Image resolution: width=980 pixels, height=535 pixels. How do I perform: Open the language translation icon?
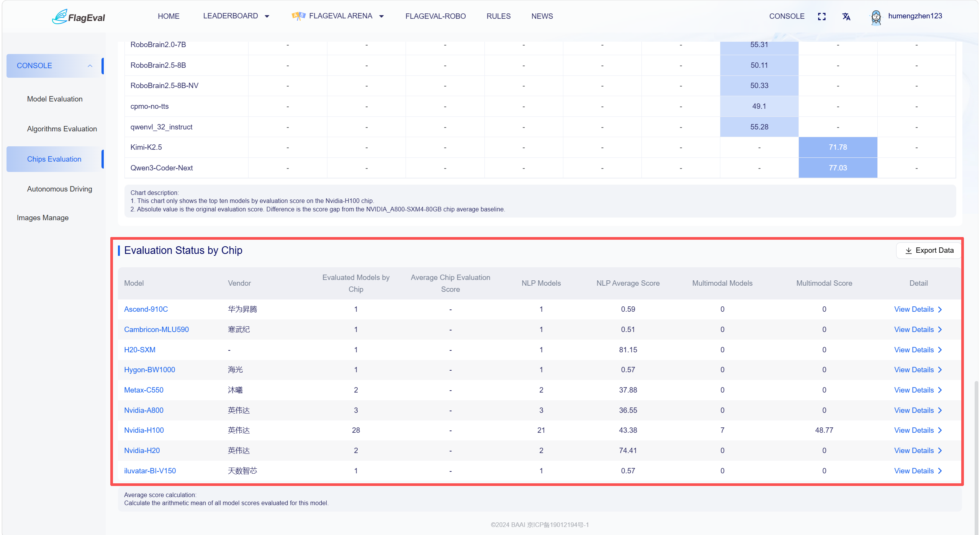point(846,16)
